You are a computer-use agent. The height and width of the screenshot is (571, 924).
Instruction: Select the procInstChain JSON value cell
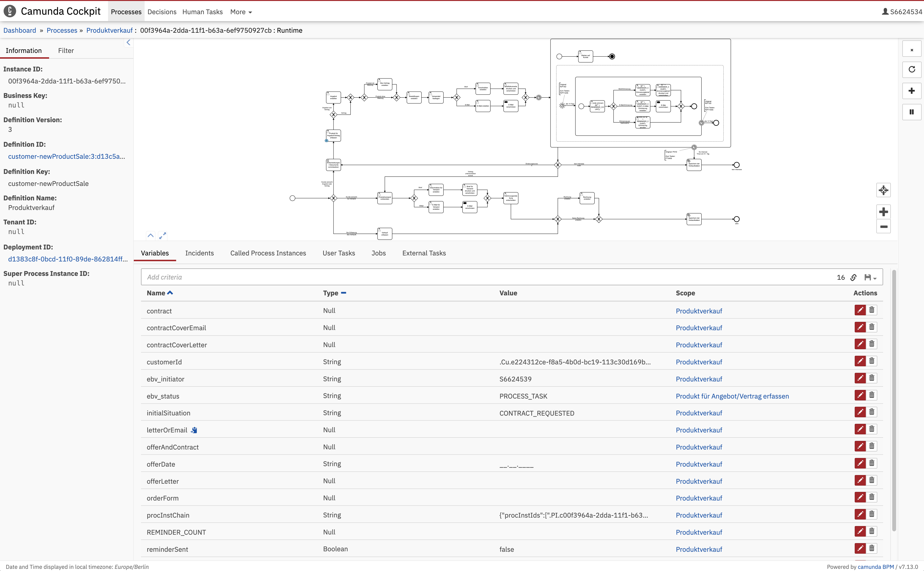pyautogui.click(x=573, y=515)
